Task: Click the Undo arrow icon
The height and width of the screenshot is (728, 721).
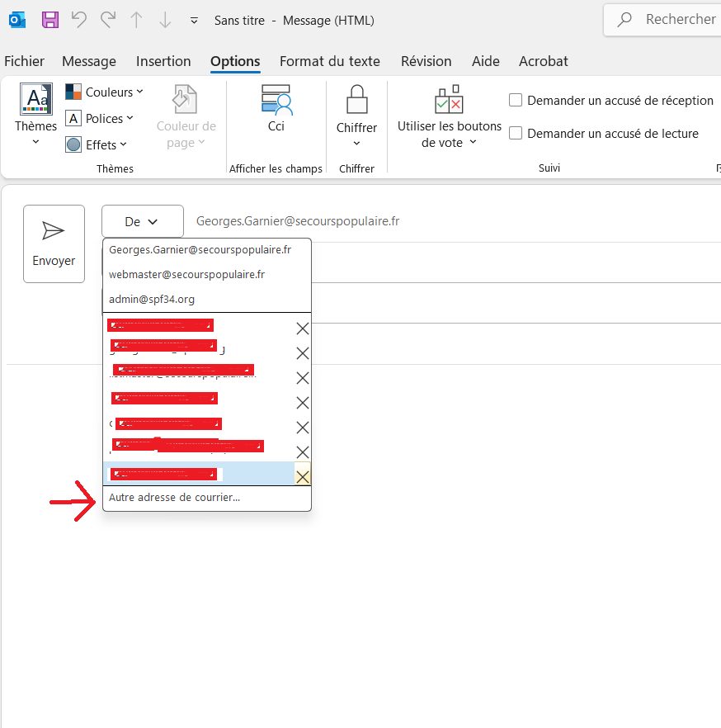Action: point(78,20)
